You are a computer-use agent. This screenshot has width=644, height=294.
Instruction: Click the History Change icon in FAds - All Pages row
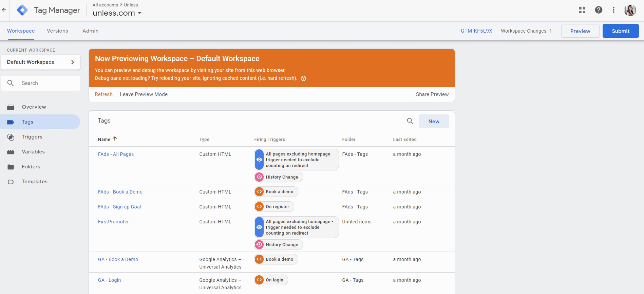click(259, 177)
